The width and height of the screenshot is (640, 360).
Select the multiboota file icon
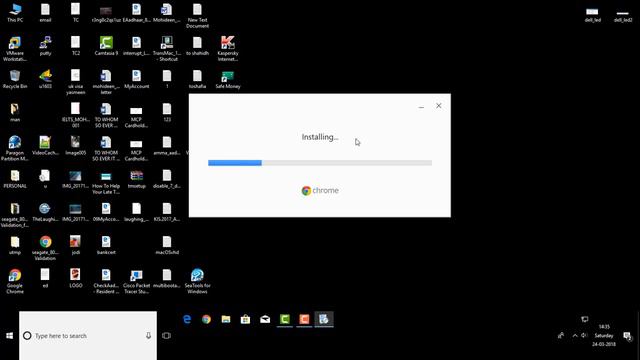point(167,278)
